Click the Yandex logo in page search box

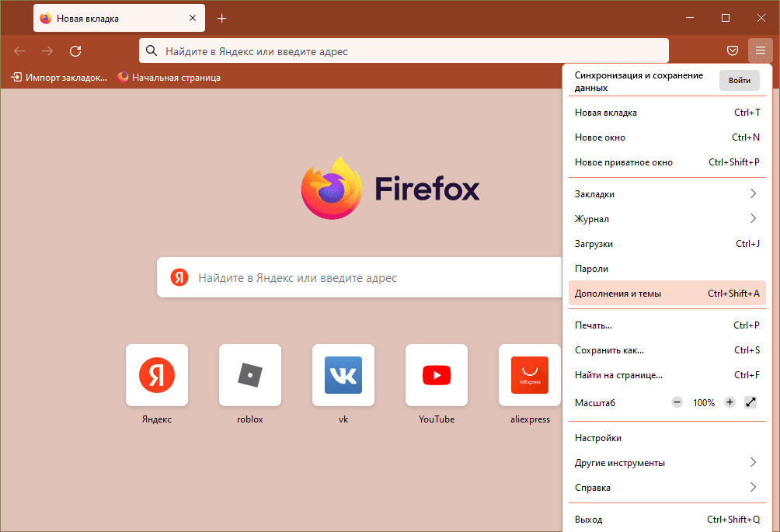179,277
